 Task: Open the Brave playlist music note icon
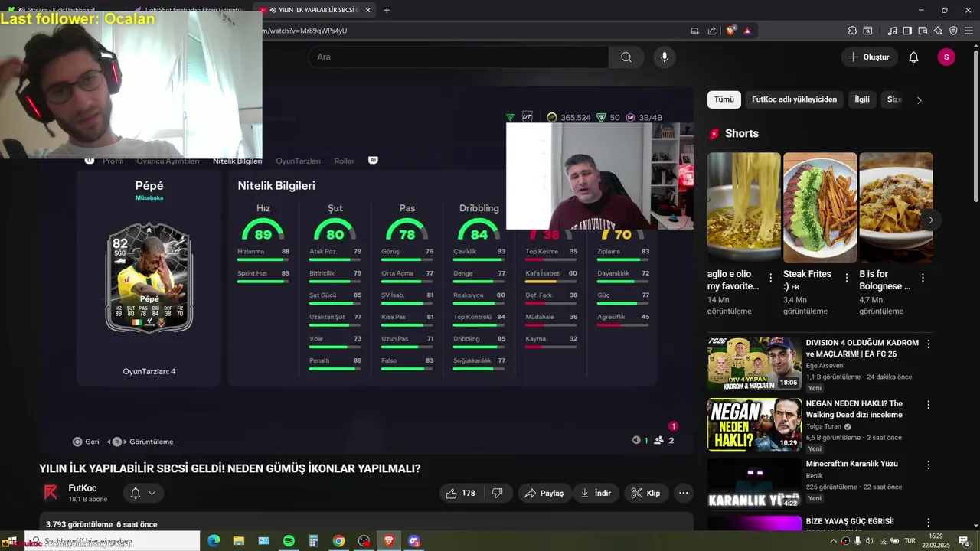click(892, 31)
